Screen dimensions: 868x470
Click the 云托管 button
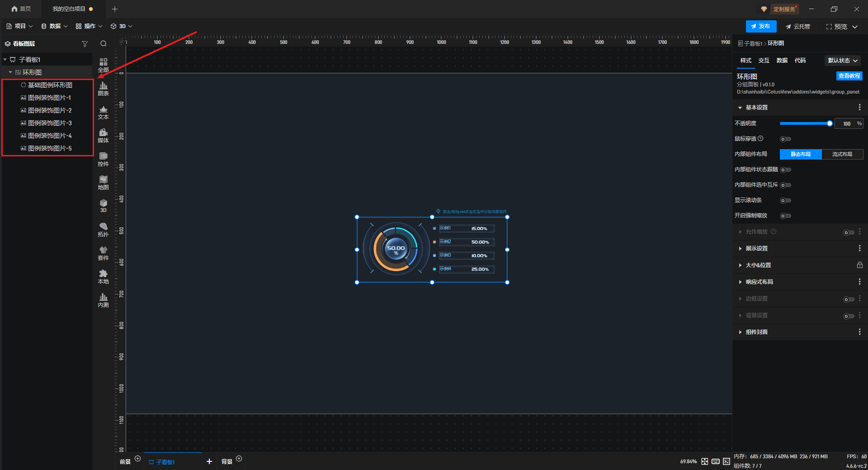click(x=798, y=27)
